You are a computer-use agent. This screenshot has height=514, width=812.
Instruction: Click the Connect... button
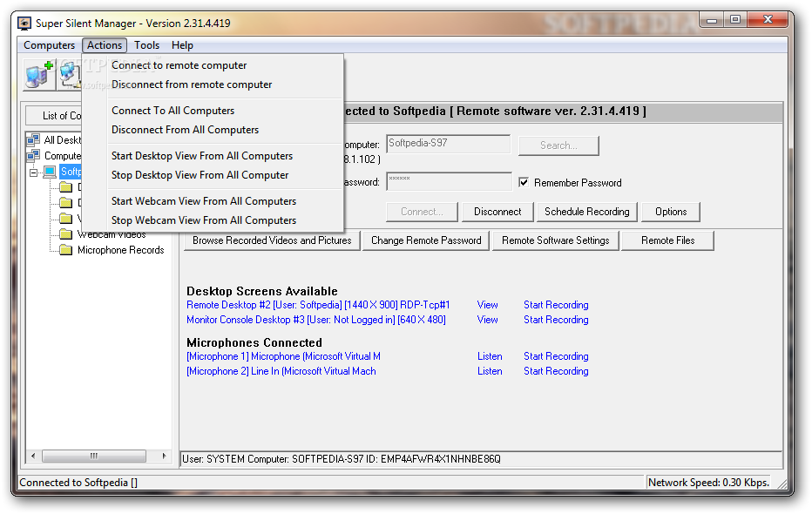tap(422, 212)
